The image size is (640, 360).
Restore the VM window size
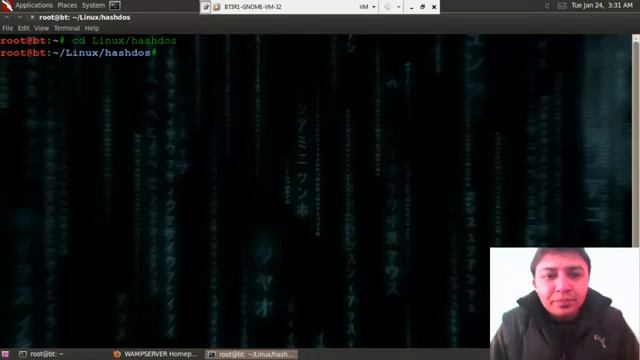(422, 7)
